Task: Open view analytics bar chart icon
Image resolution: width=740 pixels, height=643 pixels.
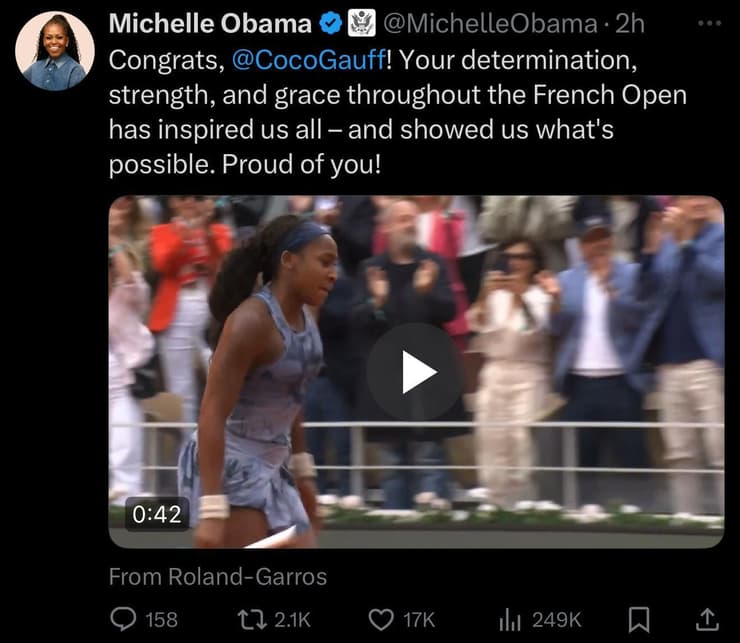Action: (510, 620)
